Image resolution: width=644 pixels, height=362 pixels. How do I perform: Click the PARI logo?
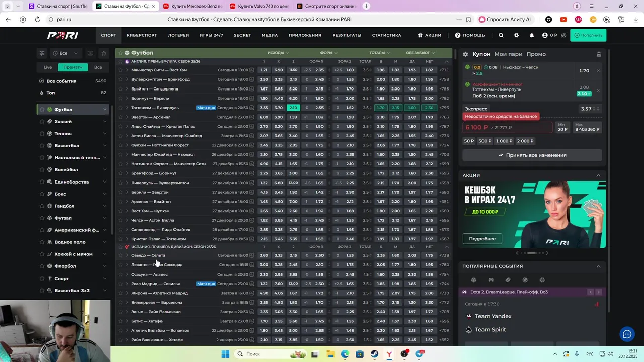62,35
